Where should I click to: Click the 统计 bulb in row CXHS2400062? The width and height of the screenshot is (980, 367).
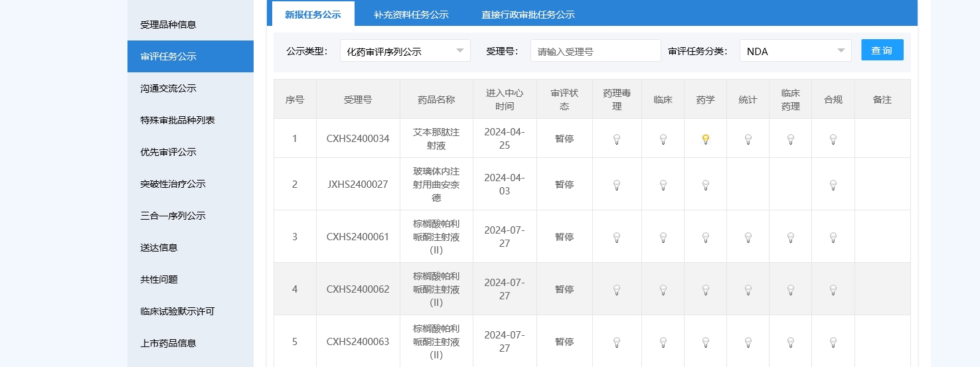coord(748,290)
